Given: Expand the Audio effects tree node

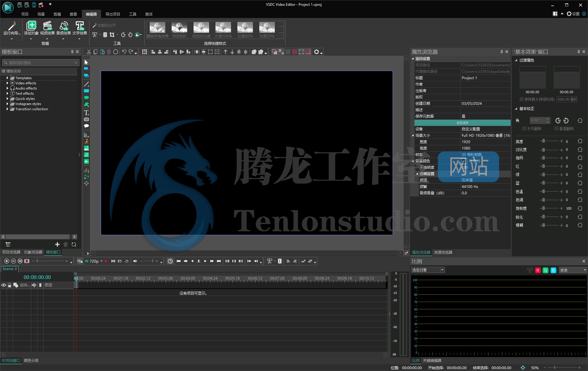Looking at the screenshot, I should [x=7, y=88].
